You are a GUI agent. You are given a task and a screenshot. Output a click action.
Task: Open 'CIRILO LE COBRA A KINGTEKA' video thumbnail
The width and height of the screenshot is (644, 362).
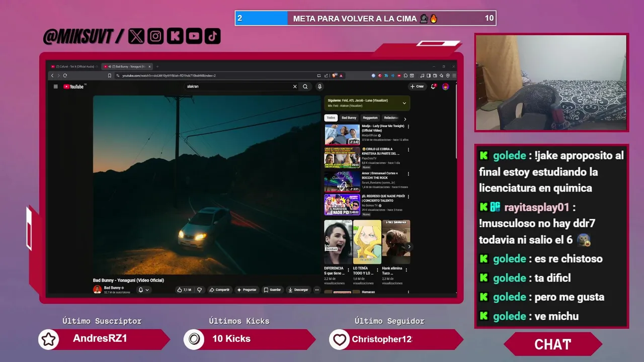(342, 157)
